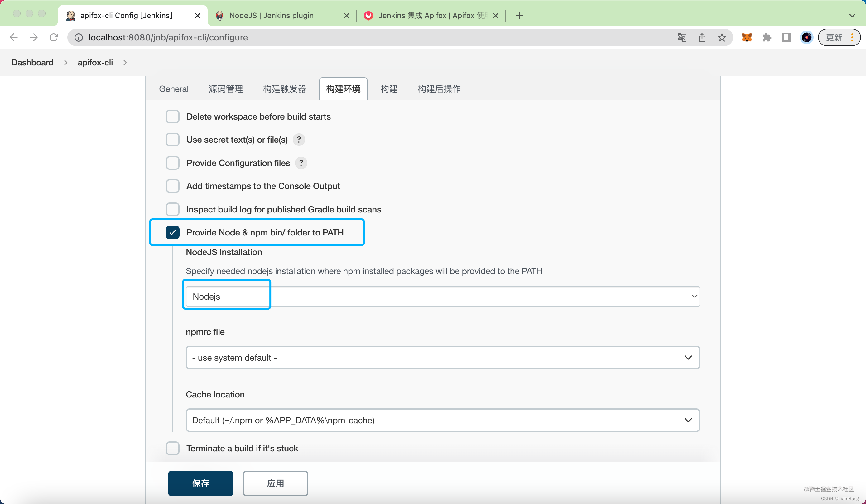Viewport: 866px width, 504px height.
Task: Click the 保存 save button
Action: (200, 483)
